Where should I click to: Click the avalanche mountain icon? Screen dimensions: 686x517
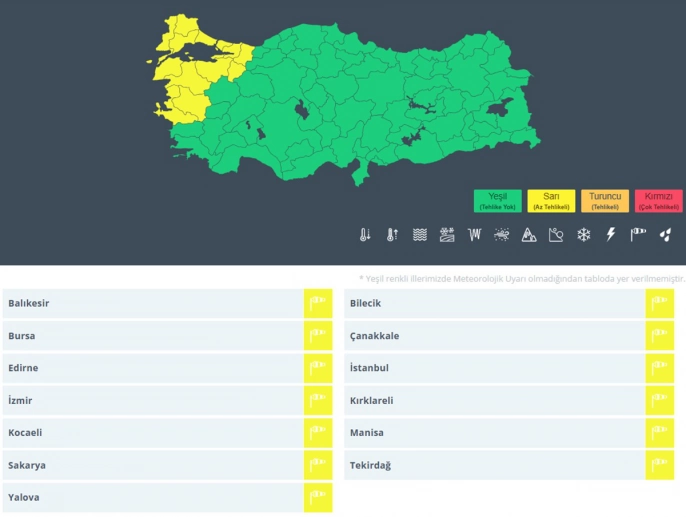point(529,235)
